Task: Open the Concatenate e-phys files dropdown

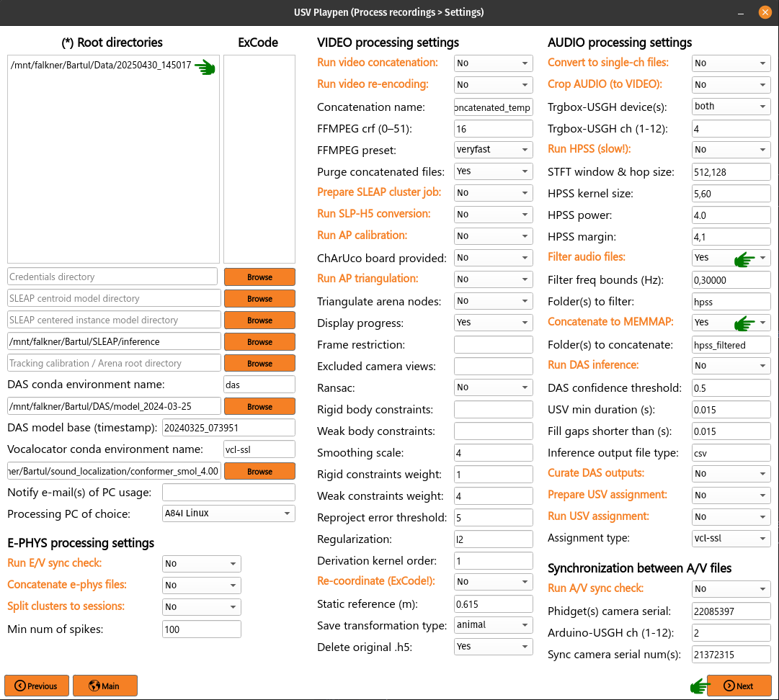Action: (x=201, y=585)
